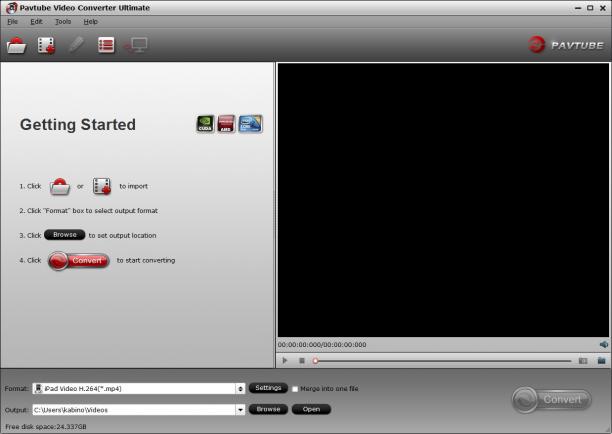Click the 00:00:00:000 timecode display
612x434 pixels.
[322, 345]
